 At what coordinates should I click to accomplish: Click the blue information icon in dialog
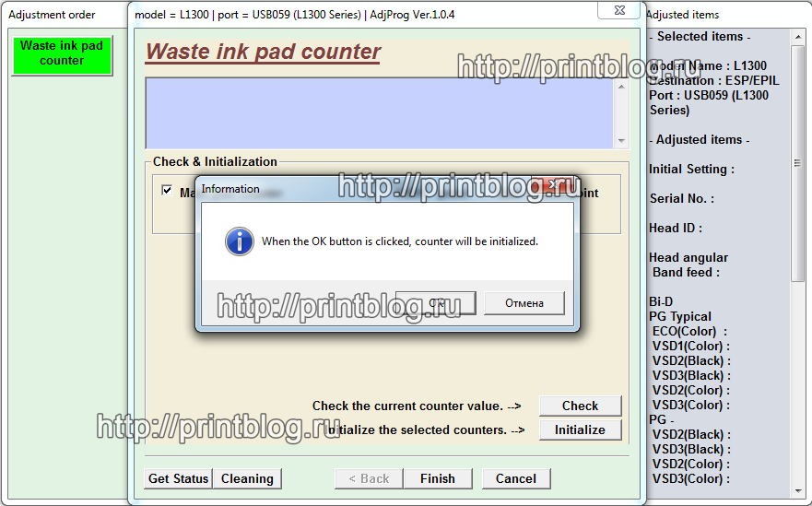coord(240,241)
